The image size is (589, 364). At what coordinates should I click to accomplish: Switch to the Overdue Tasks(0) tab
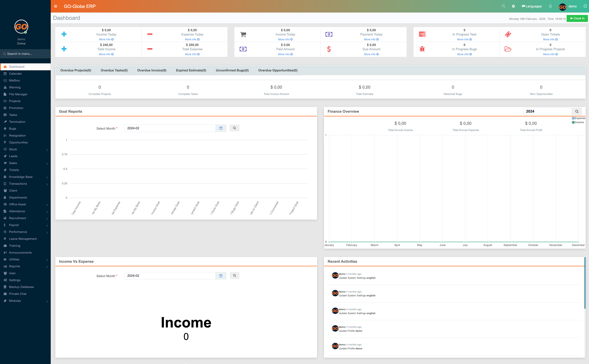pos(114,70)
